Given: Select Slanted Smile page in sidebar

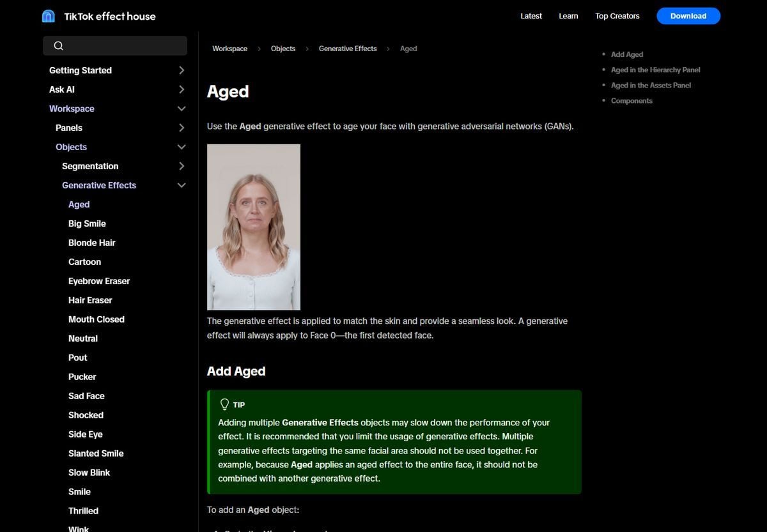Looking at the screenshot, I should click(x=96, y=453).
